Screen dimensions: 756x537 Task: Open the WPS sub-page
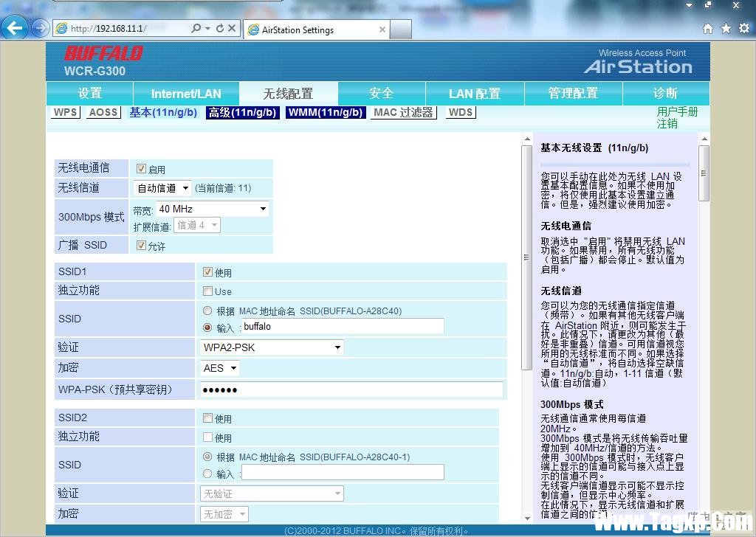[x=66, y=112]
